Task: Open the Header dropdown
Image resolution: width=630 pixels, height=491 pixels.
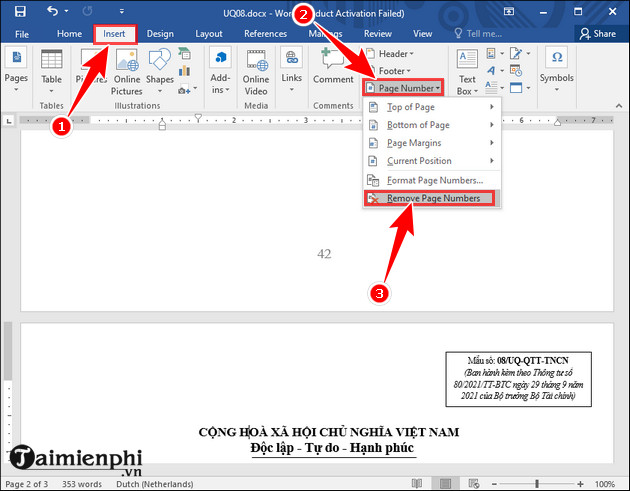Action: [x=390, y=53]
